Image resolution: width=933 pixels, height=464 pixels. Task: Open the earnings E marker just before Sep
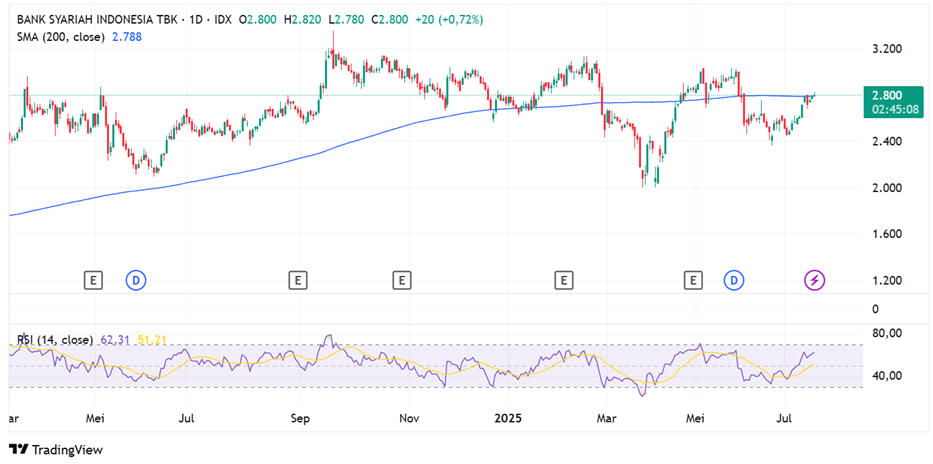297,281
